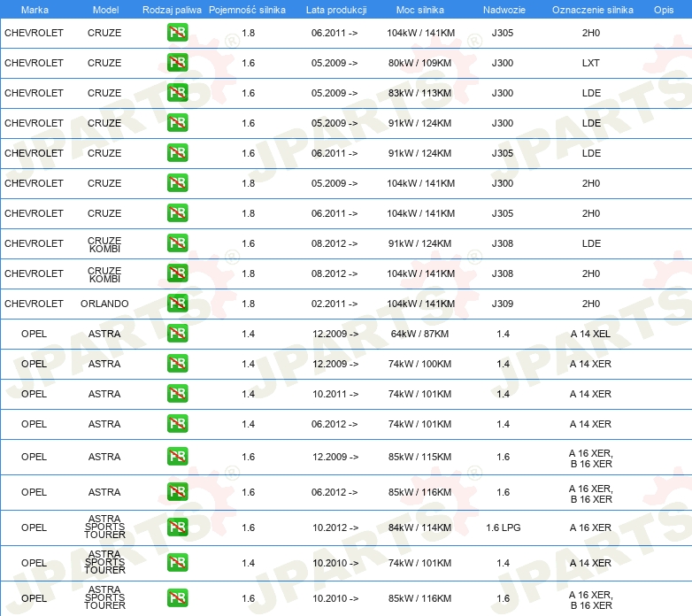This screenshot has width=692, height=616.
Task: Click fuel icon for Astra 64kW A 14 XEL
Action: (177, 334)
